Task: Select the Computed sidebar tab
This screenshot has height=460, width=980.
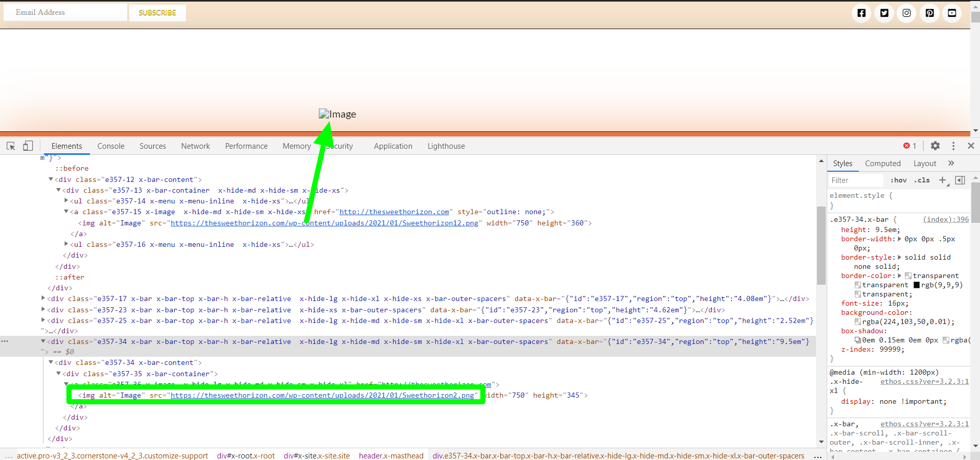Action: (x=882, y=163)
